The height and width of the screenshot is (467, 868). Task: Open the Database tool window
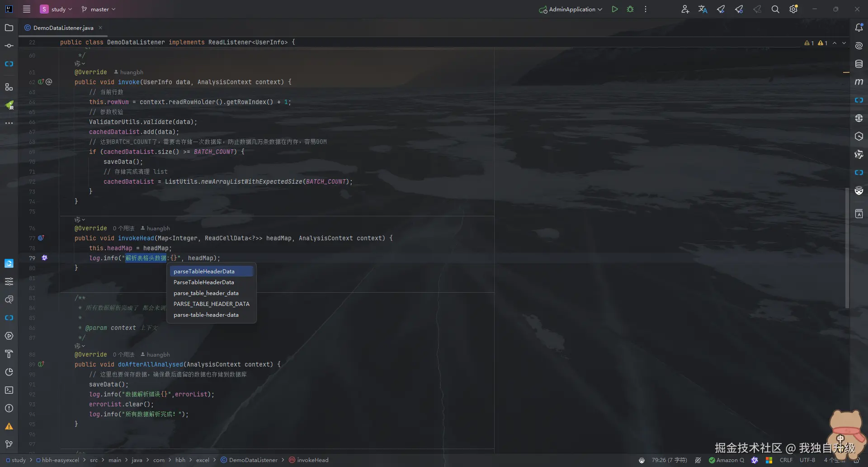coord(859,64)
